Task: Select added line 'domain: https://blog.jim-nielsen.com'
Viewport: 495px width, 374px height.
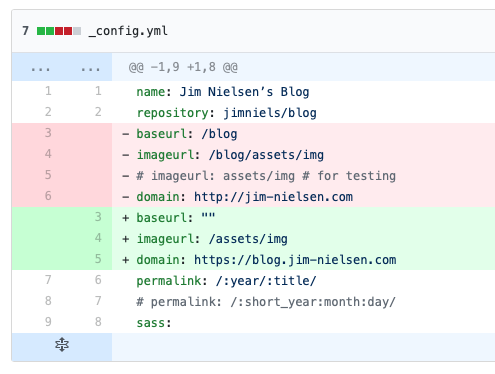Action: (266, 260)
